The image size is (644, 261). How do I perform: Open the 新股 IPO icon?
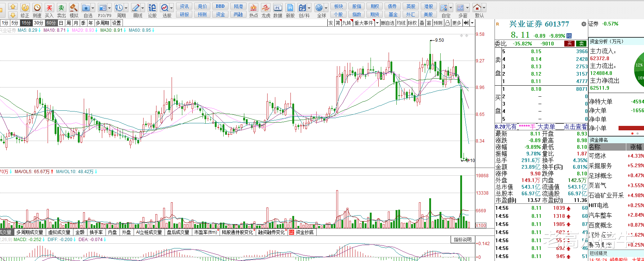coord(290,8)
